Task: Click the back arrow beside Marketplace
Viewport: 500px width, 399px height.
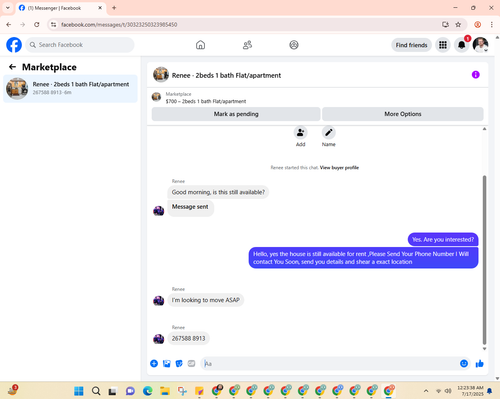Action: coord(12,67)
